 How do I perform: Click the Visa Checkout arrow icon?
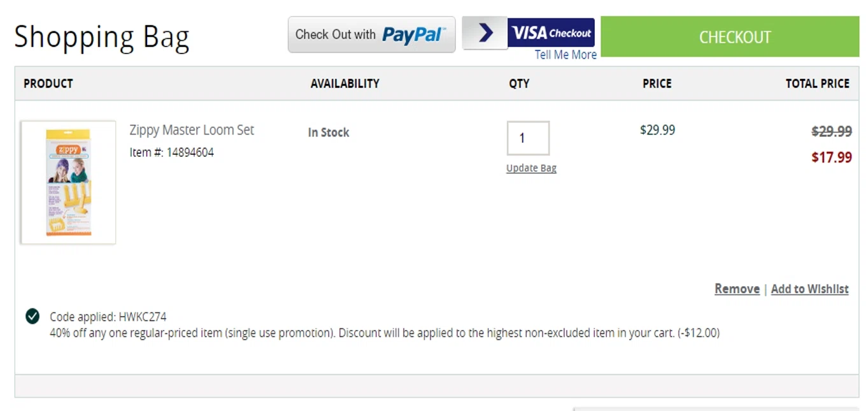coord(485,32)
